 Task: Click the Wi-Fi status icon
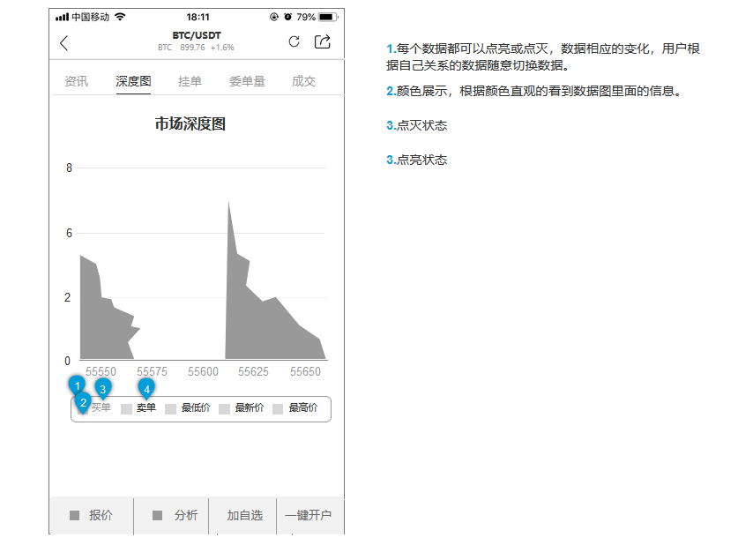120,17
